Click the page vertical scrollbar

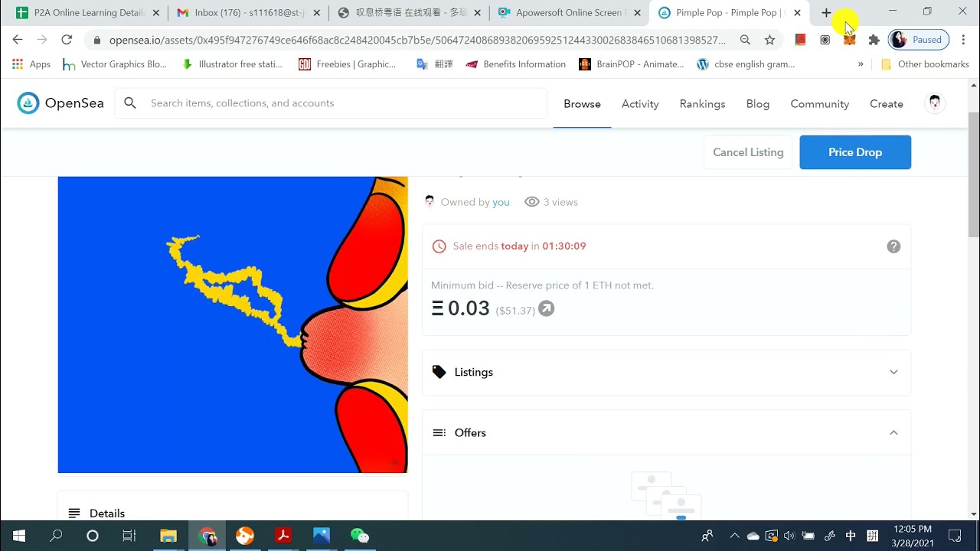974,176
